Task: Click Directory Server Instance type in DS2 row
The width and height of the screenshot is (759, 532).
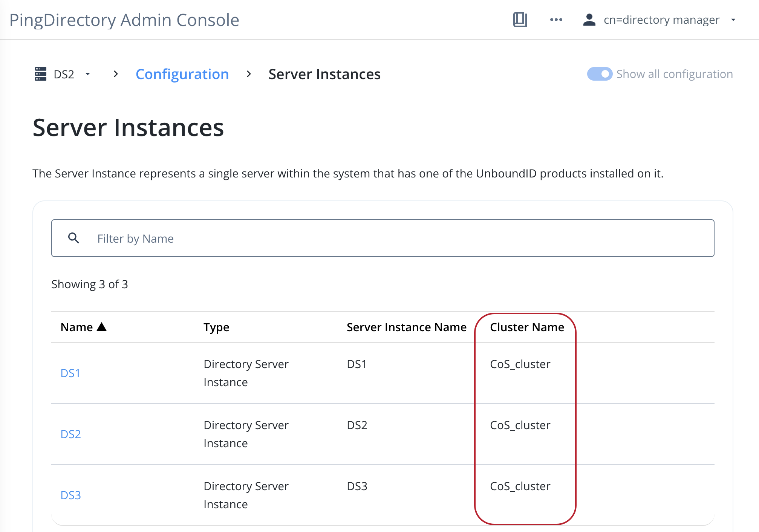Action: point(246,434)
